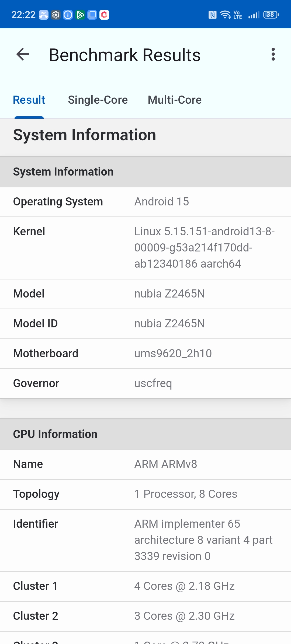This screenshot has height=644, width=291.
Task: Tap the Topology 8 Cores row
Action: click(x=145, y=494)
